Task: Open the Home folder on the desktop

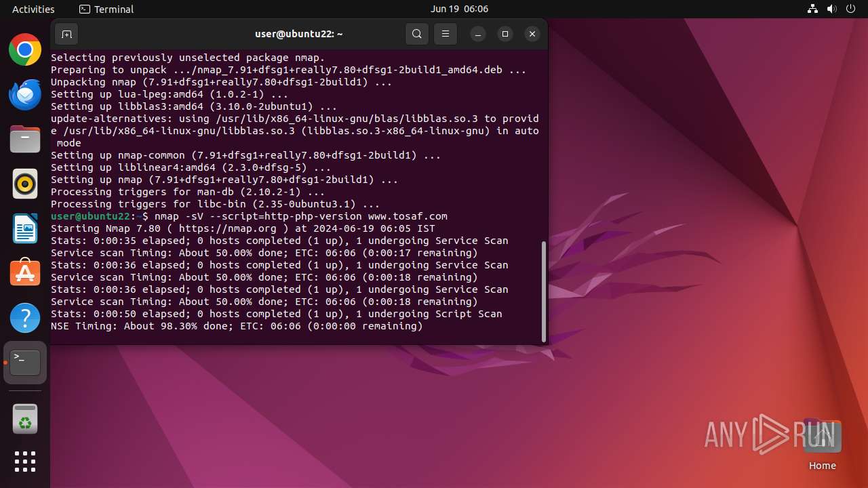Action: coord(822,445)
